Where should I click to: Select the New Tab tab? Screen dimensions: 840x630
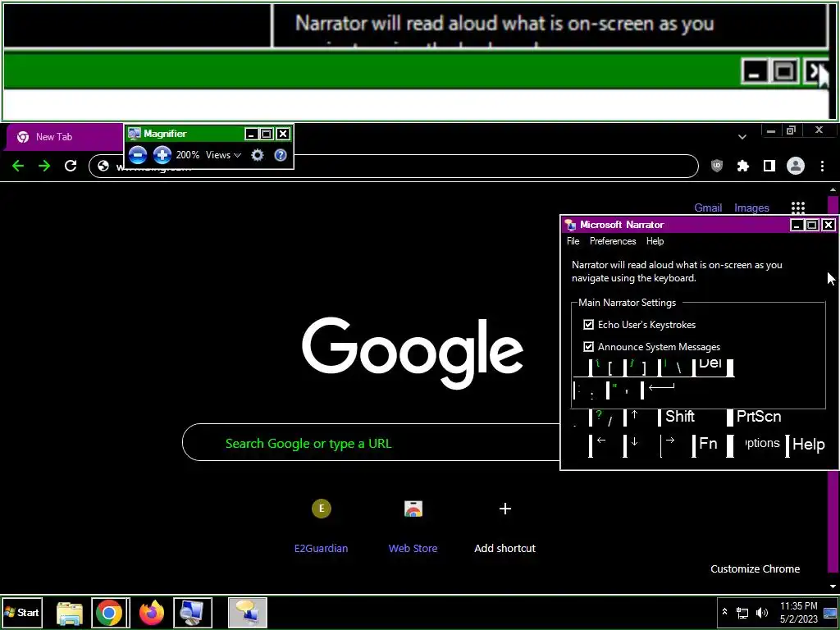[63, 137]
